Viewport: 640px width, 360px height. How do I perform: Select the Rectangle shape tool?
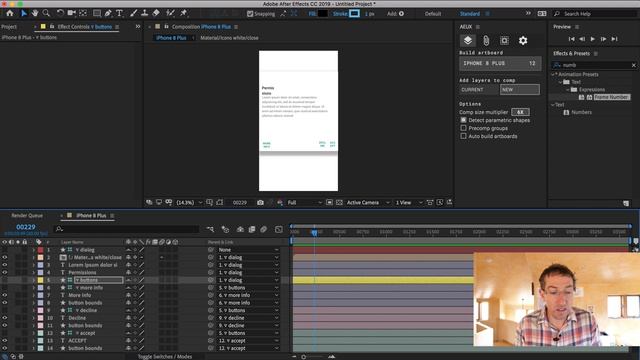click(x=97, y=13)
